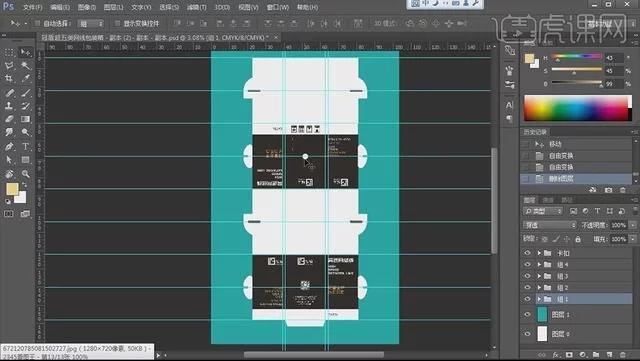
Task: Expand the 组 4 group
Action: pyautogui.click(x=539, y=264)
